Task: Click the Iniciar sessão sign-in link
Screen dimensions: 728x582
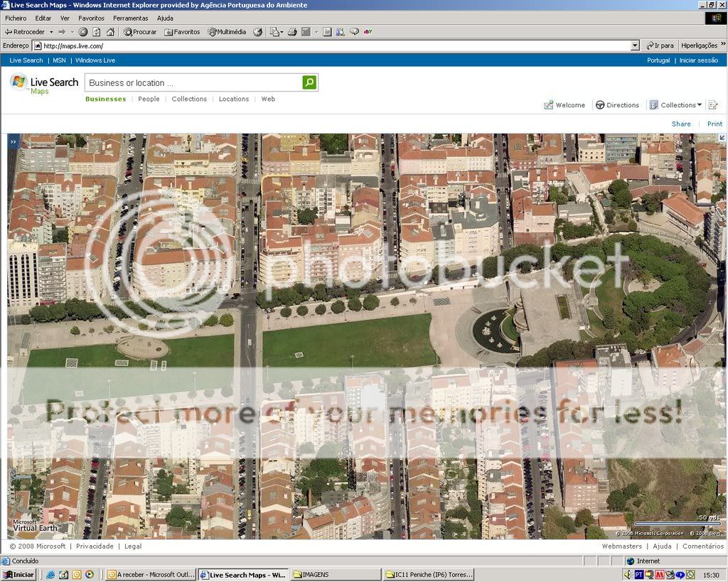Action: click(699, 60)
